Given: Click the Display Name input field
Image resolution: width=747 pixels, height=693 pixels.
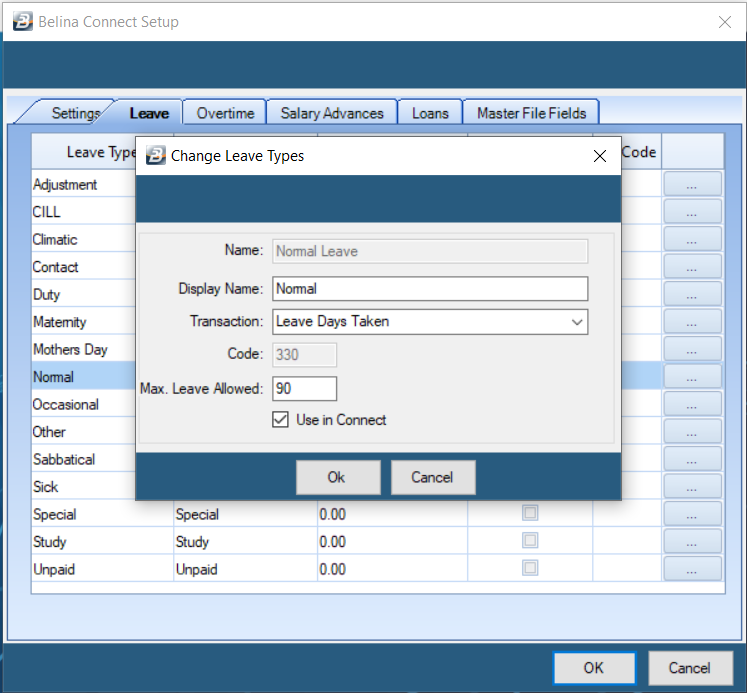Looking at the screenshot, I should tap(430, 289).
